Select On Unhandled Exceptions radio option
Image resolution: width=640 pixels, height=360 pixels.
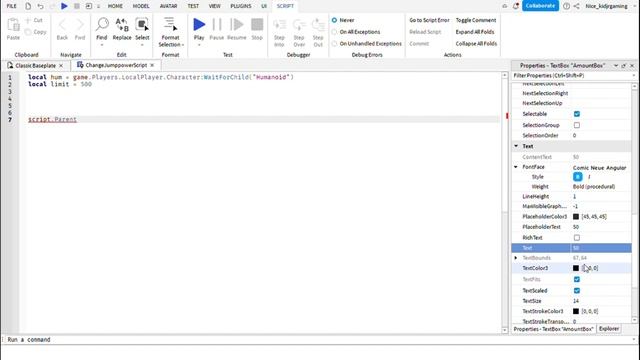tap(334, 44)
